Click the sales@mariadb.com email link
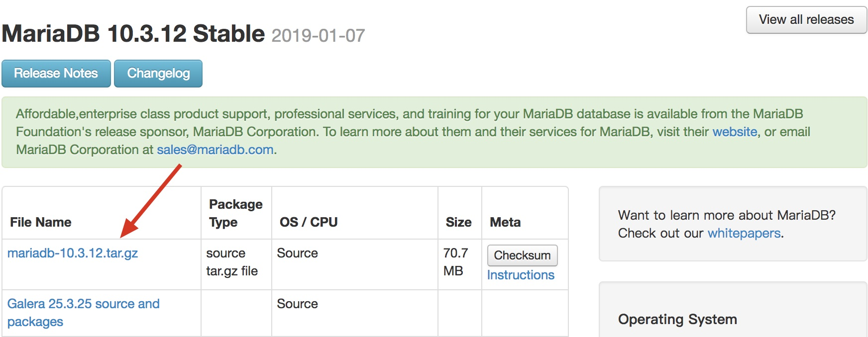 215,150
